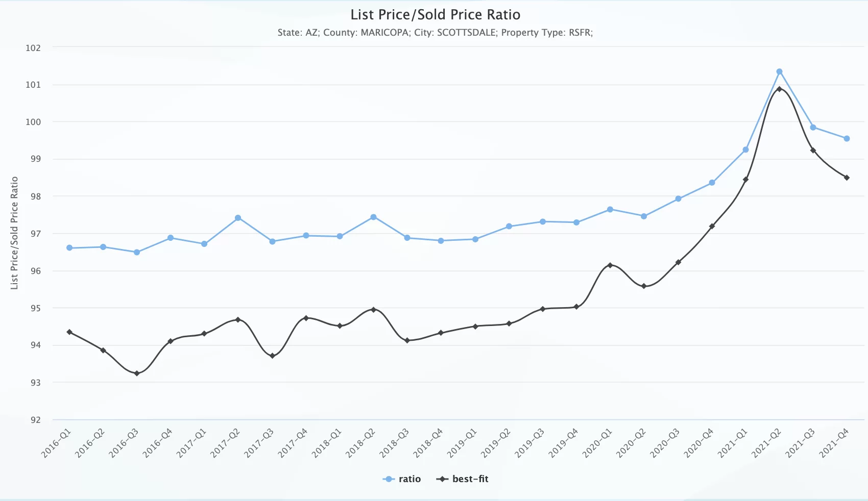Click the subtitle with Scottsdale filter details

tap(435, 33)
